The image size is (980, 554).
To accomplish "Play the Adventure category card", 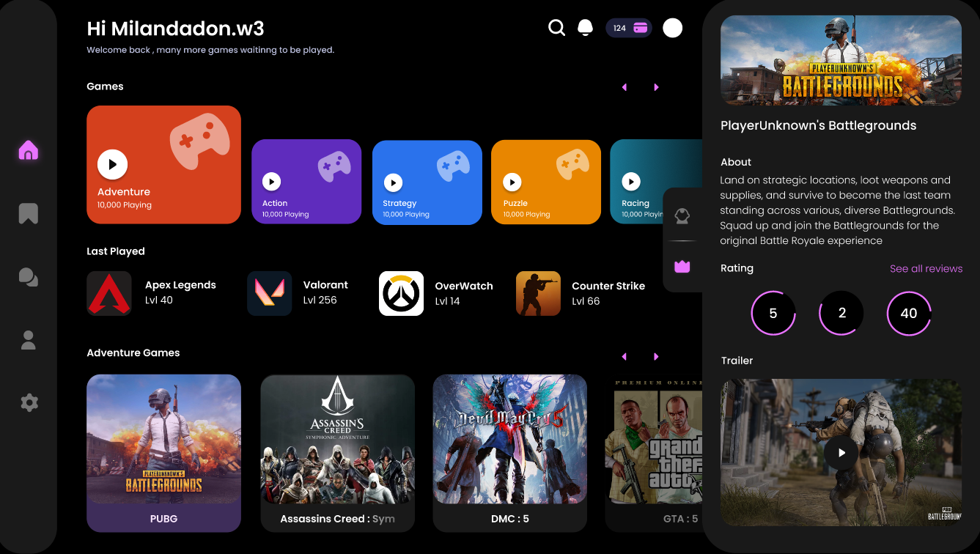I will click(112, 165).
